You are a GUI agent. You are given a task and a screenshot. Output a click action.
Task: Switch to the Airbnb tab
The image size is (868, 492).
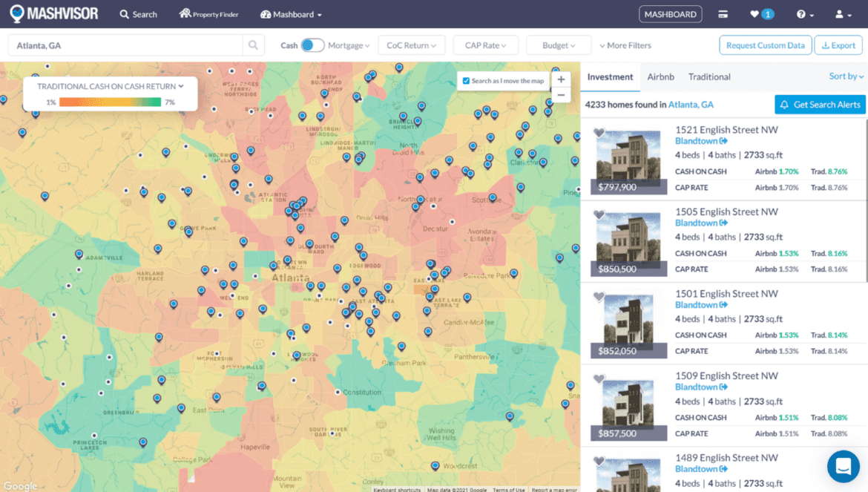(660, 76)
